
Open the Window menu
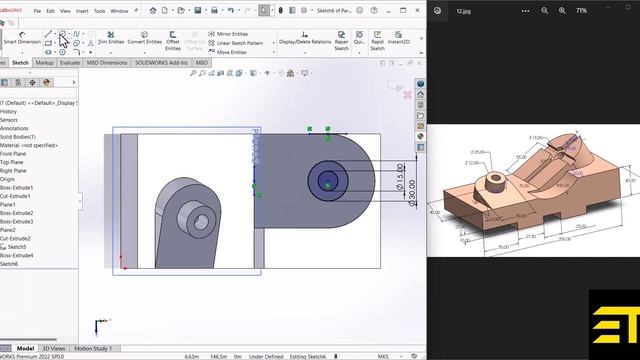click(x=119, y=11)
